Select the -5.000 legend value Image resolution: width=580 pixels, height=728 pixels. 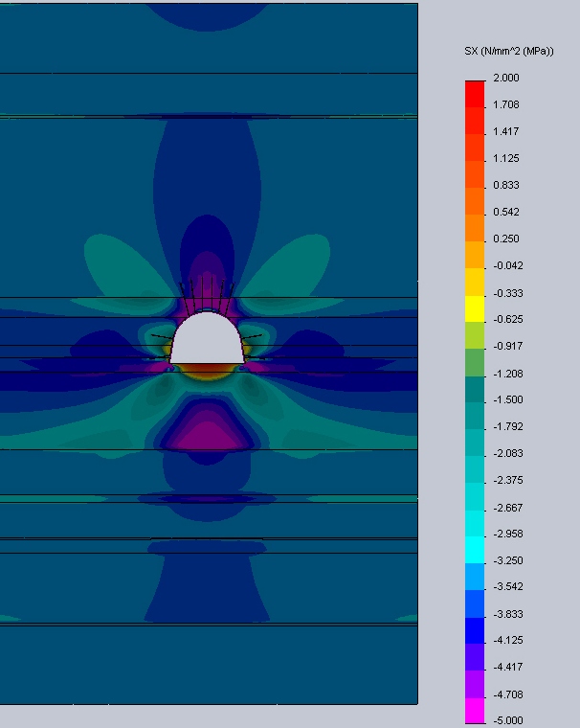click(x=508, y=720)
